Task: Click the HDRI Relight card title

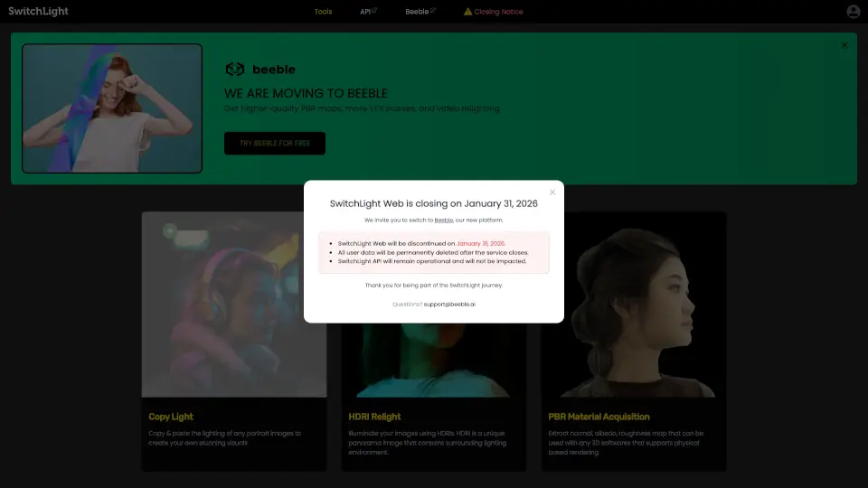Action: 374,417
